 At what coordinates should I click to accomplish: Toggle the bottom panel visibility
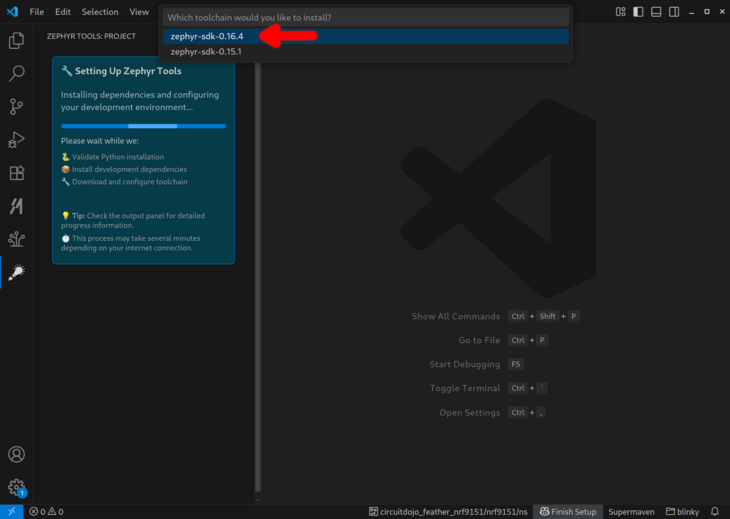[656, 12]
